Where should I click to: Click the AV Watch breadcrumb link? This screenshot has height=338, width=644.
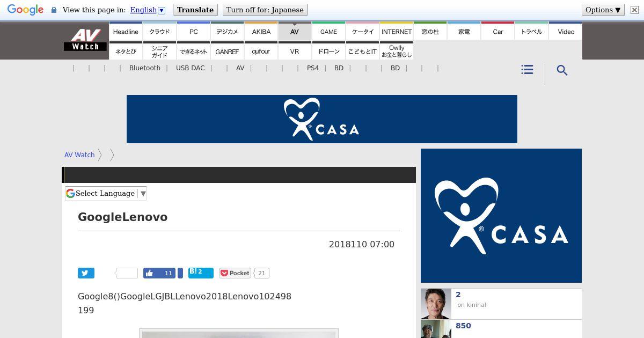click(x=79, y=155)
